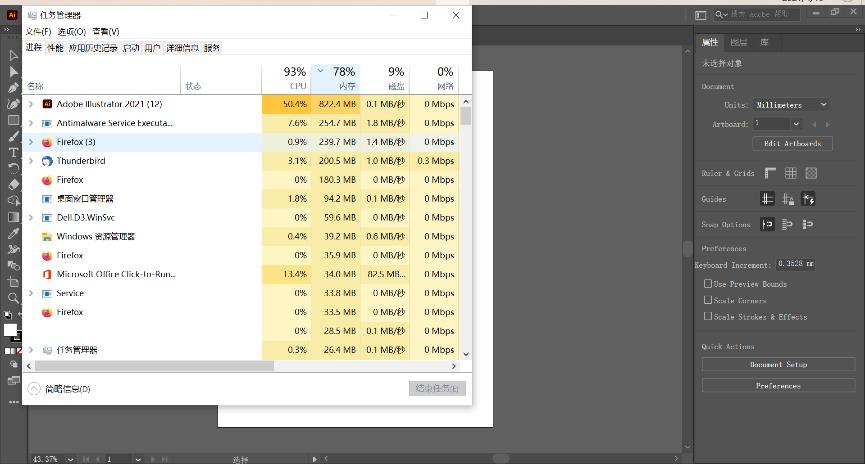Select the Artboard tool
Screen dimensions: 865x464
point(13,282)
